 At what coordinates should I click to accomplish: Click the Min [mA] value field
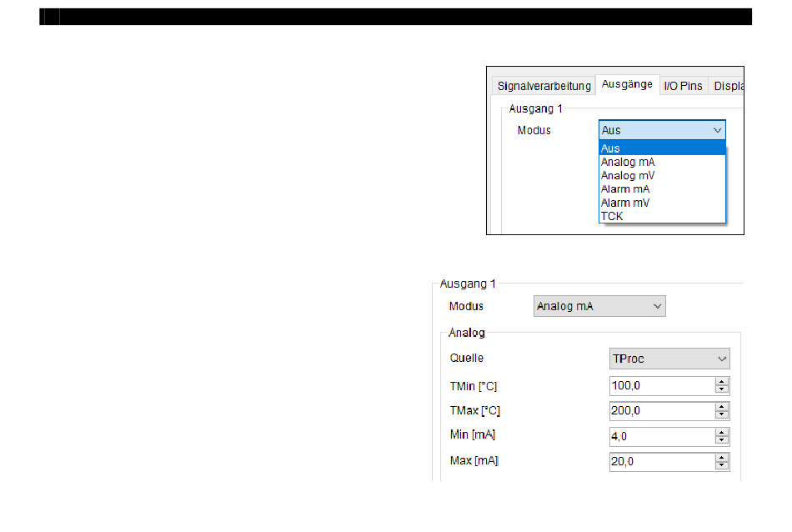point(662,436)
